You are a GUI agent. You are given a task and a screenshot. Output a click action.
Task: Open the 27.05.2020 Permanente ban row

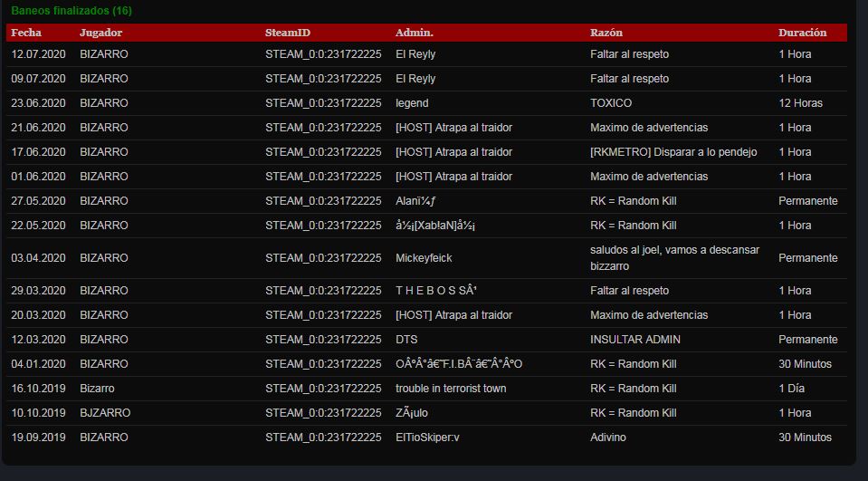(x=426, y=200)
